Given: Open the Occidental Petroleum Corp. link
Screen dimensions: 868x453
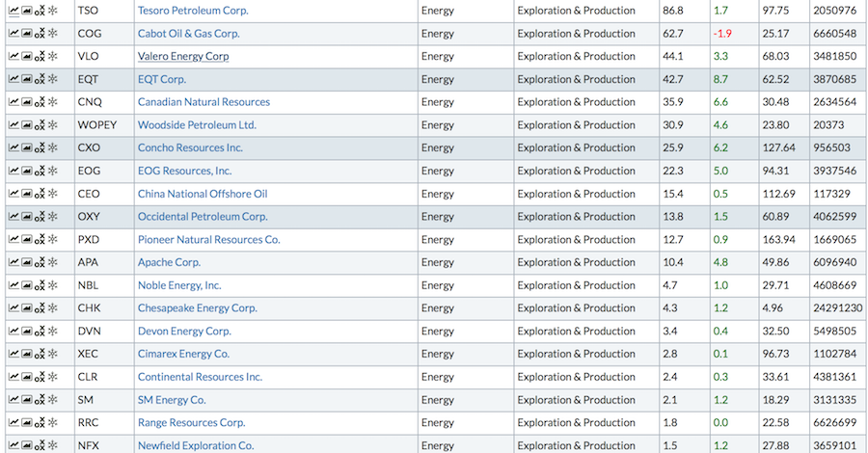Looking at the screenshot, I should point(203,216).
